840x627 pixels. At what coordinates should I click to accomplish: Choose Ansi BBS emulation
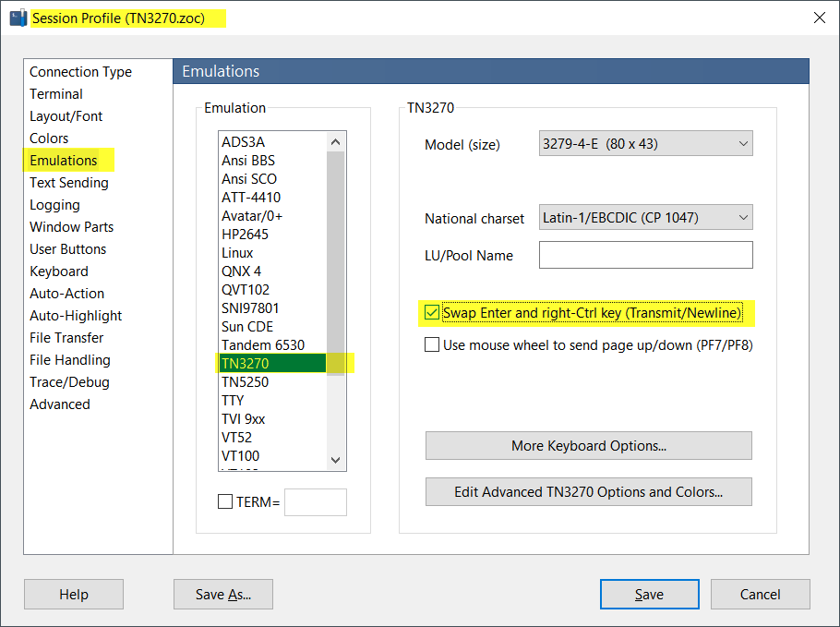(272, 161)
